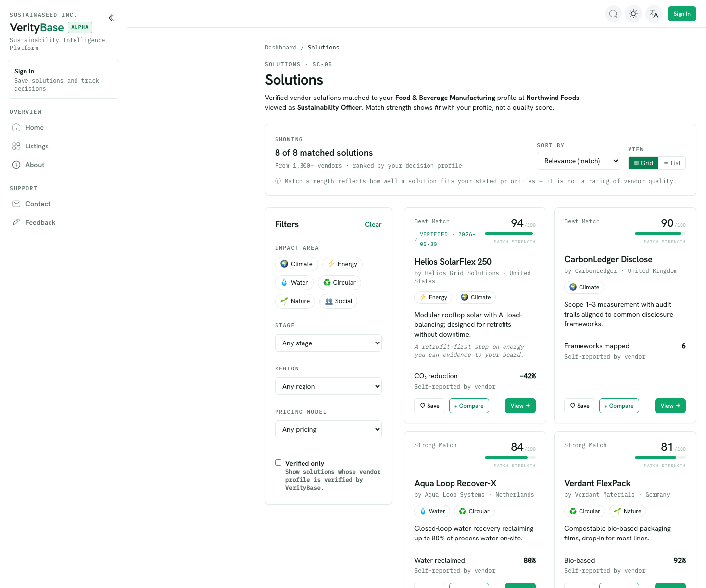706x588 pixels.
Task: Click the Helios SolarFlex 94 match strength bar
Action: pyautogui.click(x=510, y=233)
